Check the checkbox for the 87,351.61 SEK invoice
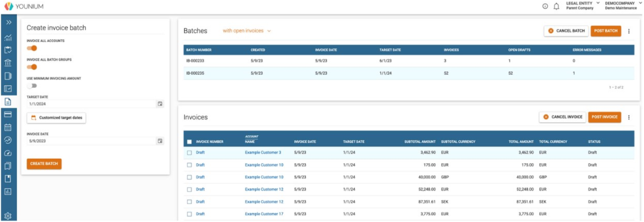The width and height of the screenshot is (644, 222). [x=189, y=202]
